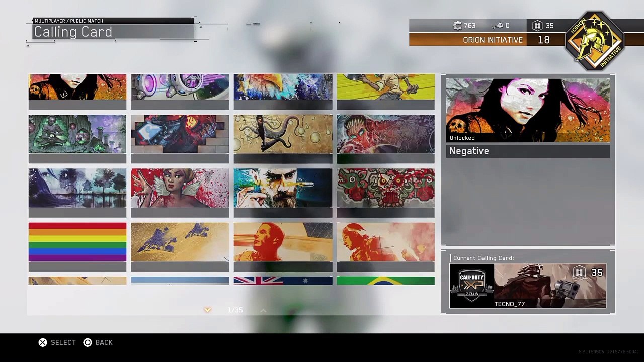Click the Call of Duty XP 2016 emblem

(x=471, y=286)
